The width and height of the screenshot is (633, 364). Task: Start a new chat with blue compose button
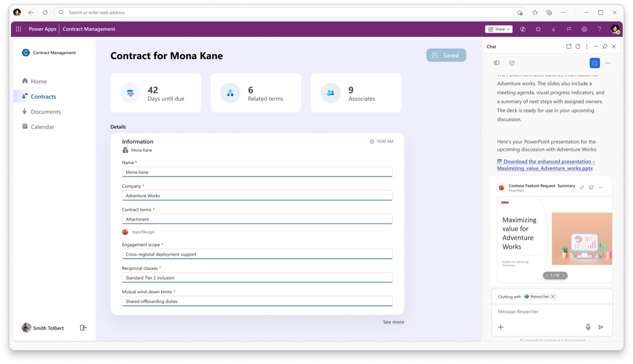tap(595, 63)
